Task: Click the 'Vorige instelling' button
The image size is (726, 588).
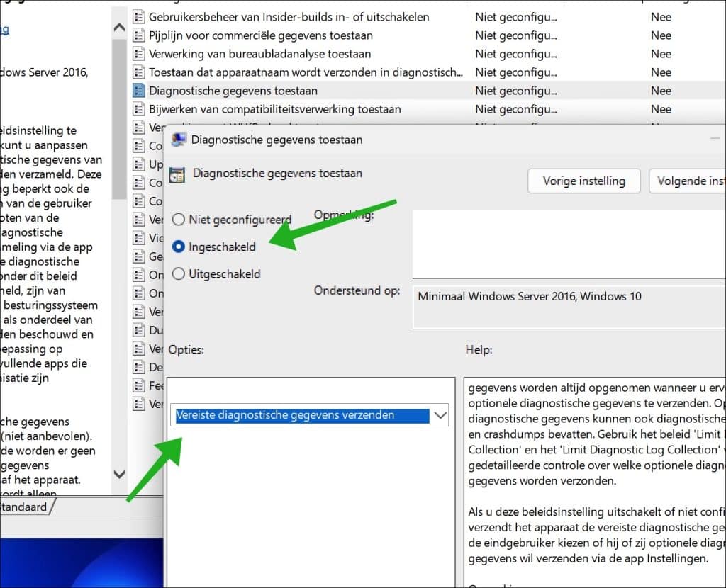Action: pos(583,181)
